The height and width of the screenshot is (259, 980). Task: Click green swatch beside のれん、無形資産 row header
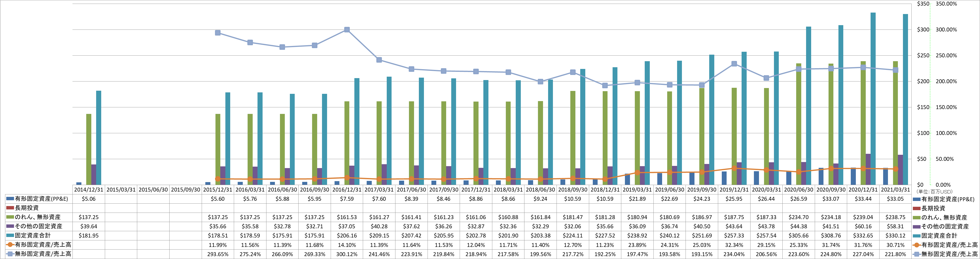coord(10,217)
